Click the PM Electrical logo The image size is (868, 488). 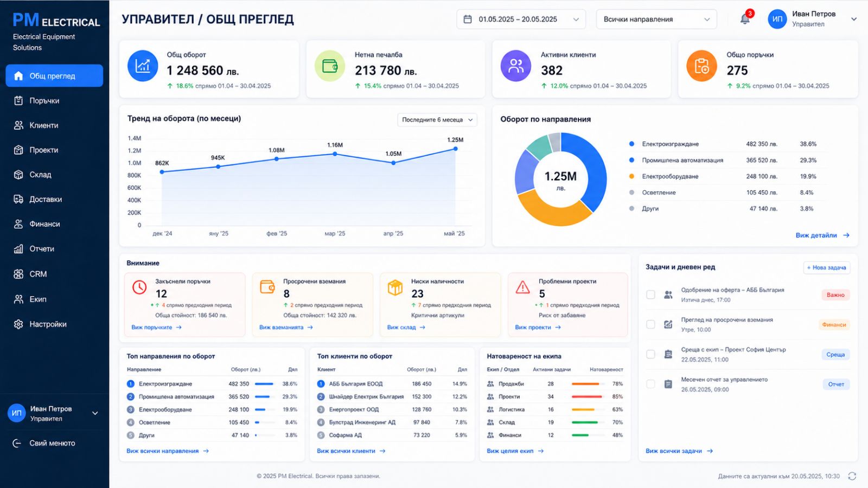click(56, 21)
